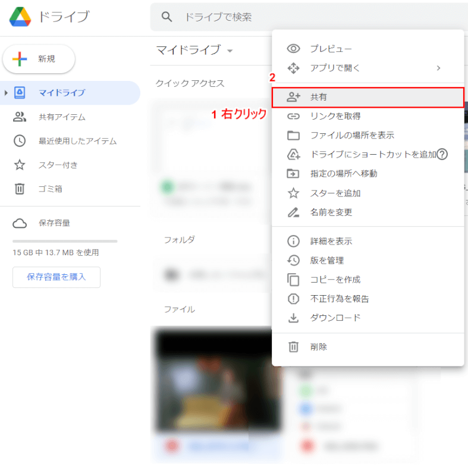
Task: Click the storage cloud icon
Action: tap(20, 223)
